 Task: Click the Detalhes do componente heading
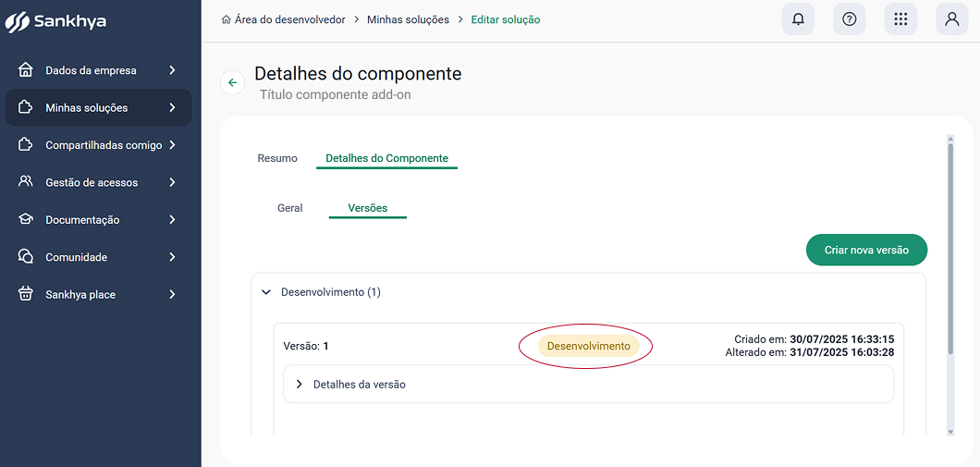click(358, 74)
